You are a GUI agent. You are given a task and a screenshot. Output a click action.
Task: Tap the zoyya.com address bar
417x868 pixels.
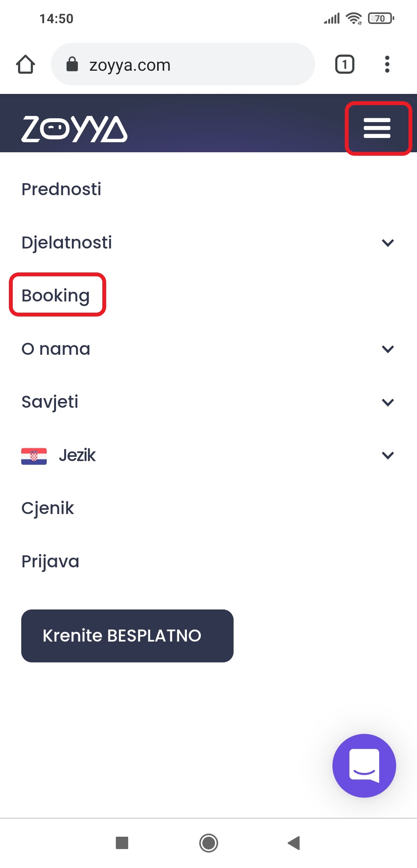click(x=183, y=64)
